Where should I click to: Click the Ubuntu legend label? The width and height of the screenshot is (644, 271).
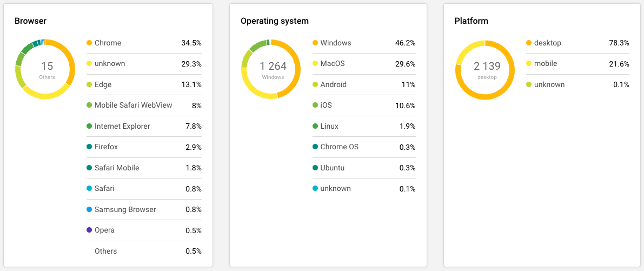332,168
